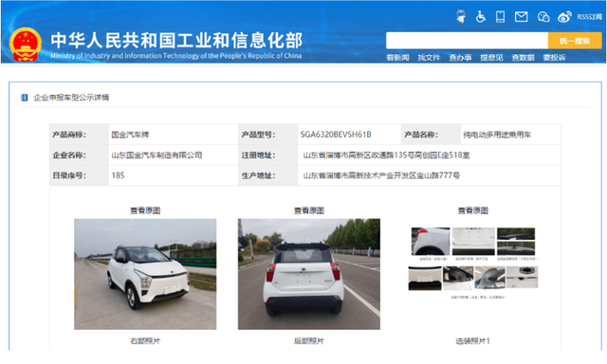Open the car rear view photo thumbnail

309,274
